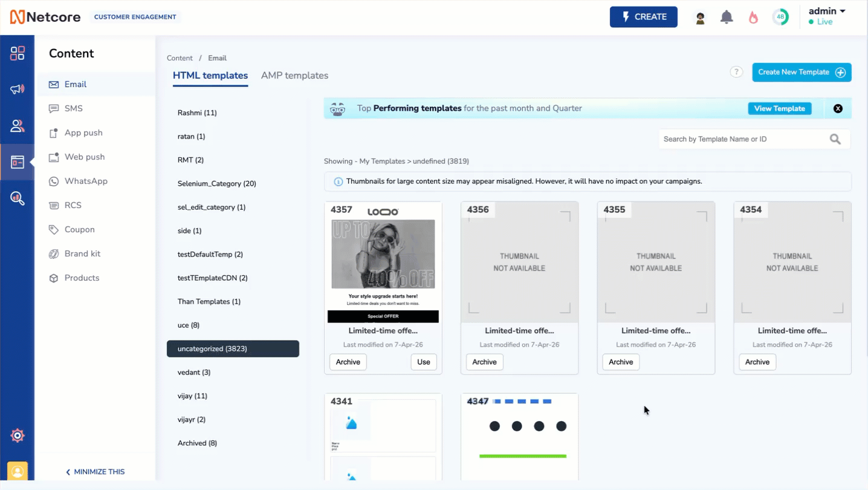
Task: Click the mascot icon in the banner
Action: pyautogui.click(x=338, y=109)
